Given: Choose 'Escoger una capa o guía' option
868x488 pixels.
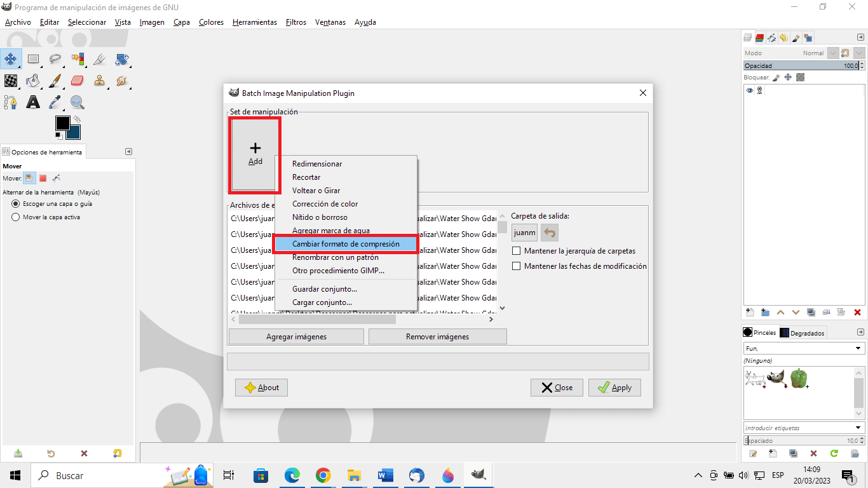Looking at the screenshot, I should coord(52,204).
